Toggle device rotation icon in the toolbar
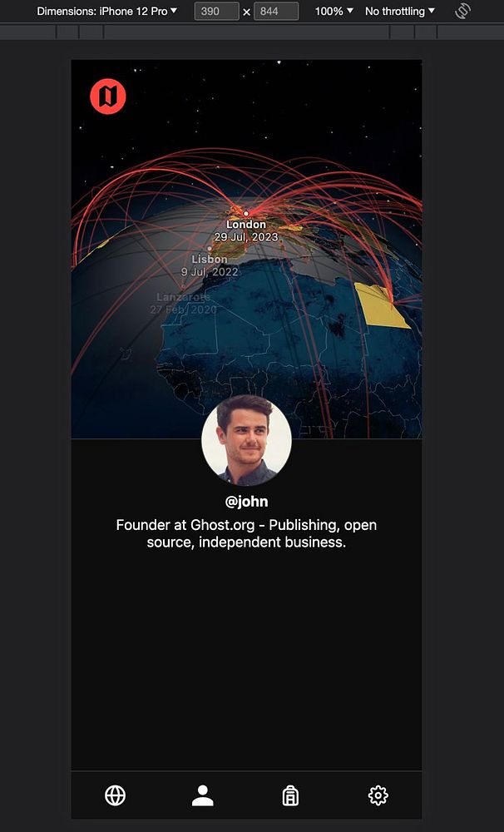Screen dimensions: 504x832 tap(462, 11)
